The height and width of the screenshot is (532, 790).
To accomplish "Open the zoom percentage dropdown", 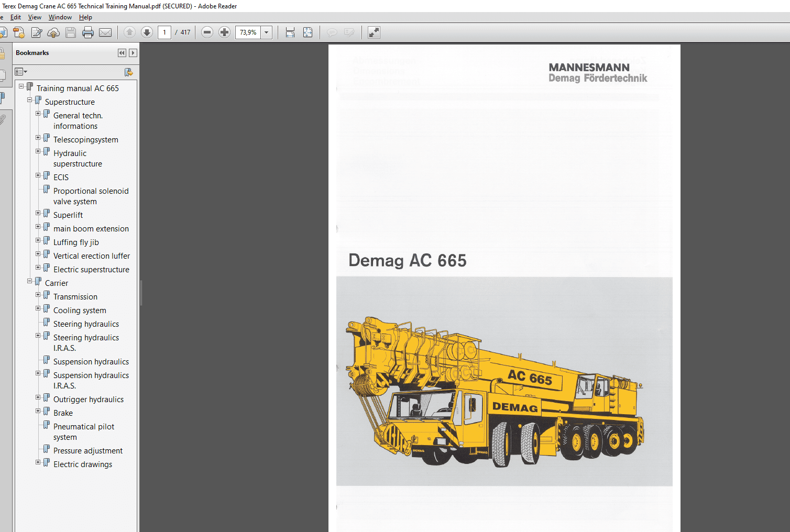I will coord(266,32).
